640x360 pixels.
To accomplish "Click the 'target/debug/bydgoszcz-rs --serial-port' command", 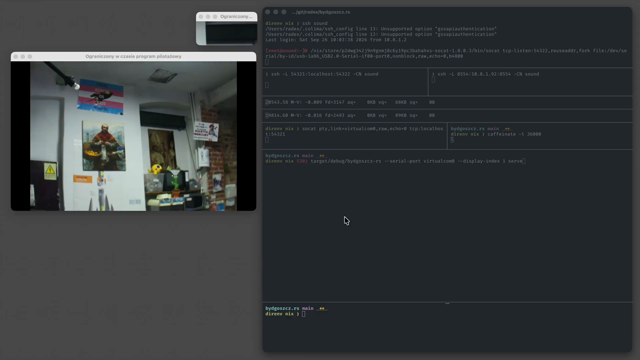I will [x=416, y=161].
